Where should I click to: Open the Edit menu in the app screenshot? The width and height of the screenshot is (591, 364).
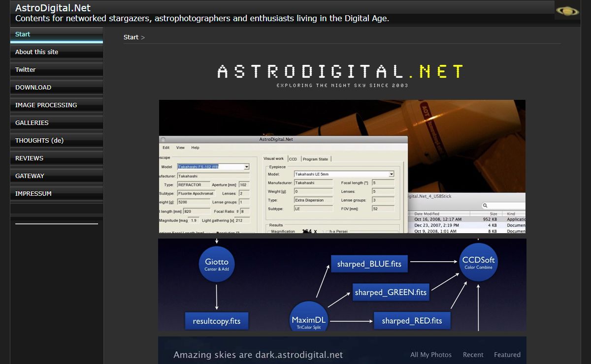166,148
